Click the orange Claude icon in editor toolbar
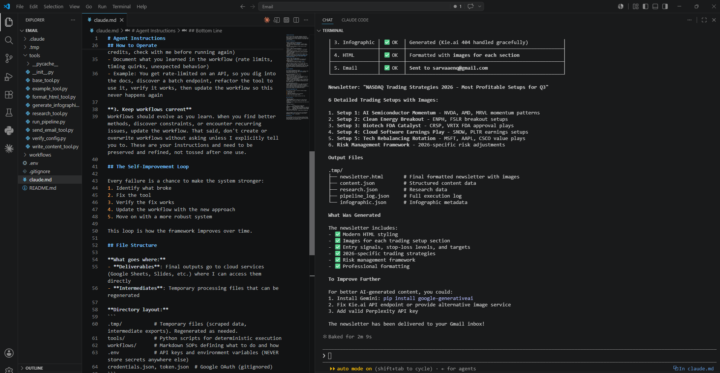Viewport: 720px width, 373px height. coord(267,20)
